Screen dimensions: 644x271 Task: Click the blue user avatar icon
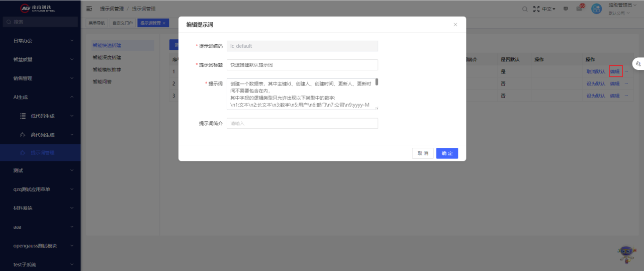pos(597,9)
